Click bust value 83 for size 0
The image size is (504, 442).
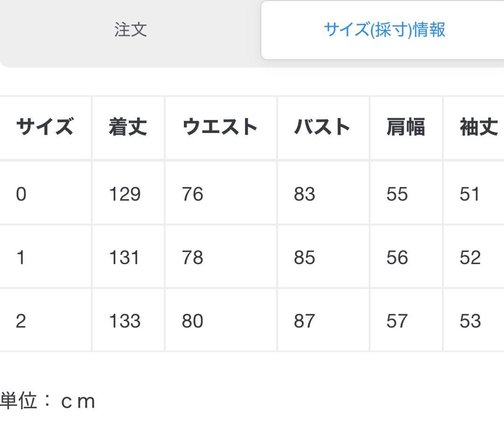[304, 194]
